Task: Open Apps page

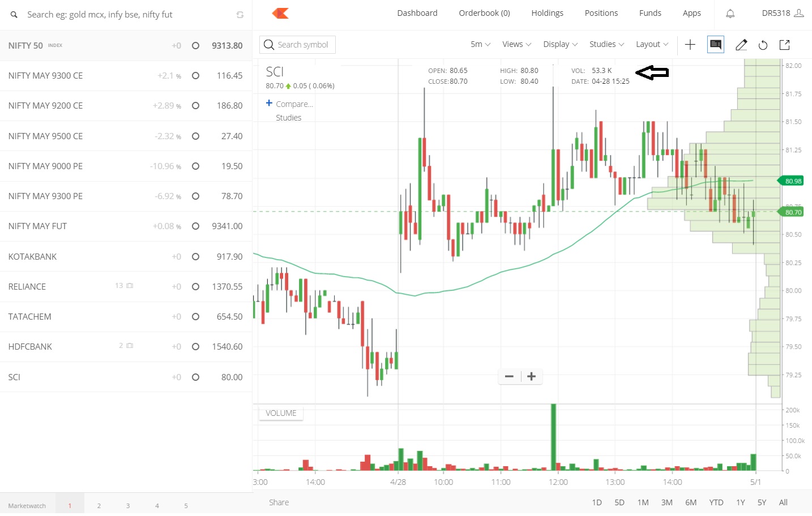Action: [x=691, y=13]
